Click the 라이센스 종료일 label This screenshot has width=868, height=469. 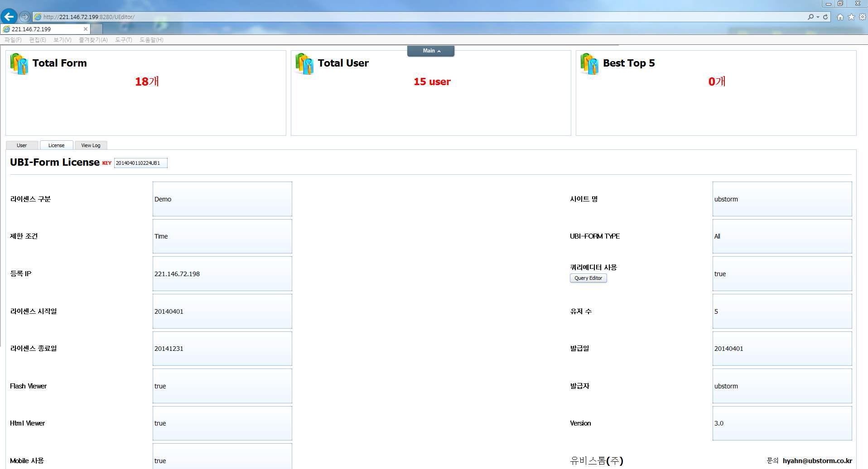point(34,349)
